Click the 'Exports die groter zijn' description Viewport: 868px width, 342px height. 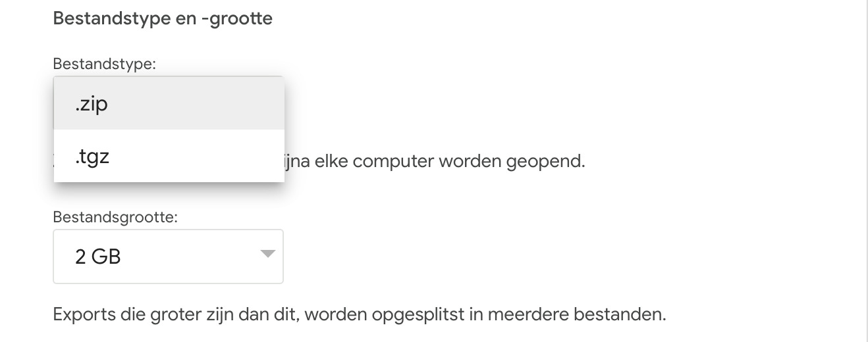click(359, 314)
